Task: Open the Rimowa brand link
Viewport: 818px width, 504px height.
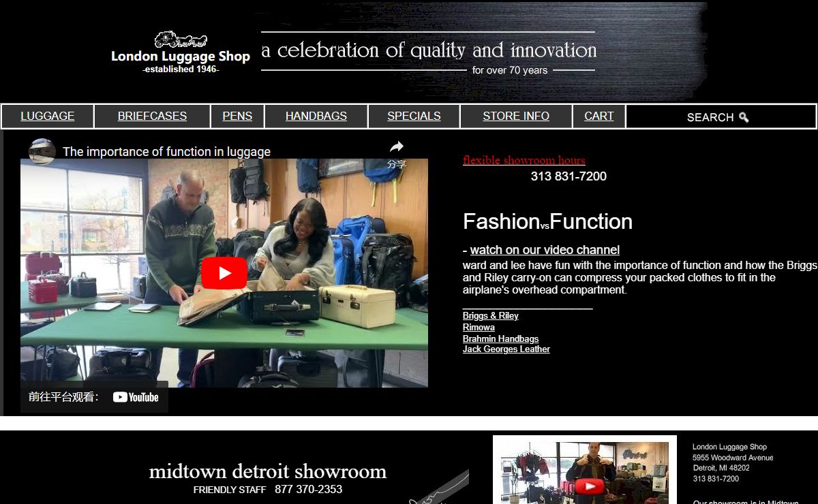Action: [x=479, y=328]
